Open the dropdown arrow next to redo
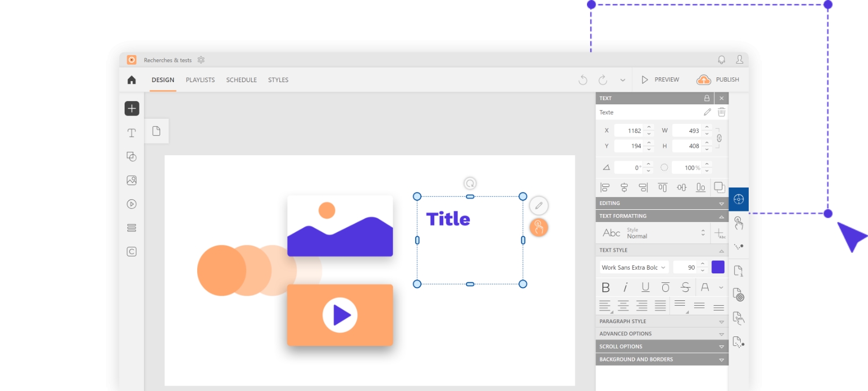 (622, 81)
